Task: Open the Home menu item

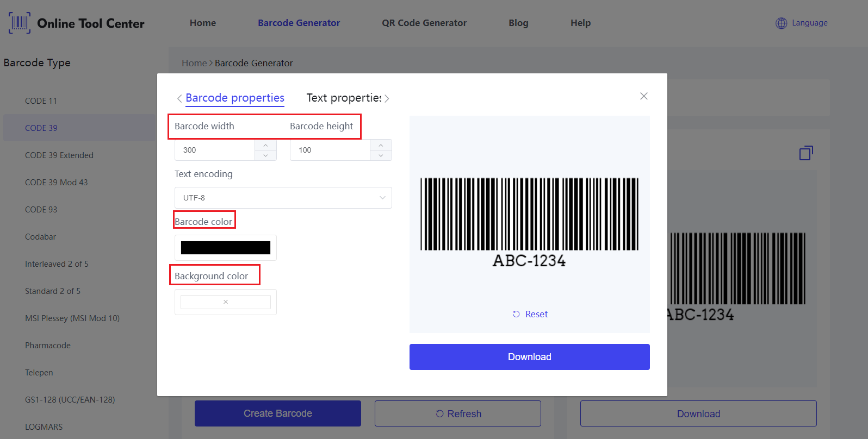Action: (203, 23)
